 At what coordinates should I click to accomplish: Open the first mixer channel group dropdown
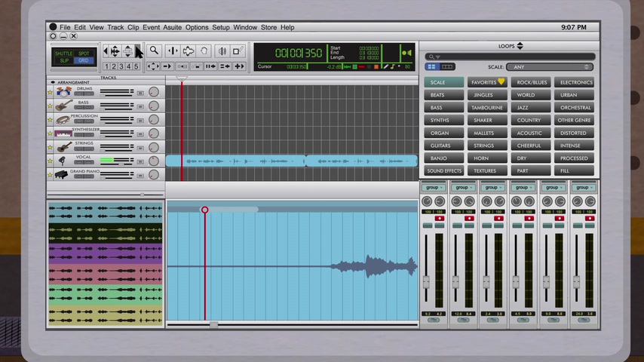[432, 187]
